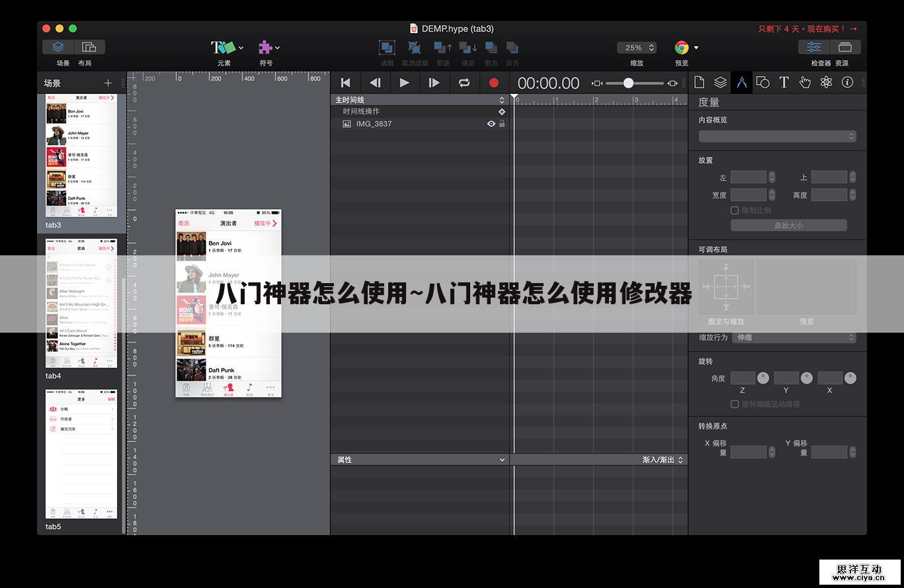Select the 时间线操作 row

tap(420, 112)
